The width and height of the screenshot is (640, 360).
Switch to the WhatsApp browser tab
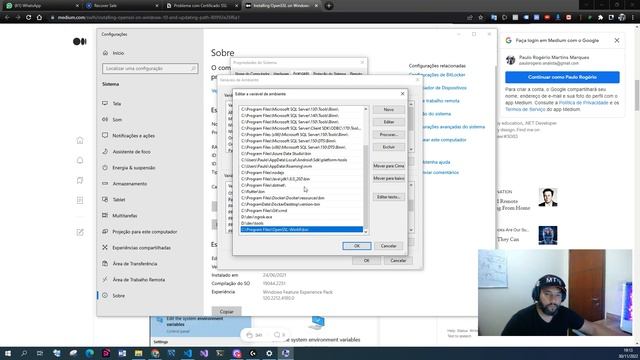41,6
